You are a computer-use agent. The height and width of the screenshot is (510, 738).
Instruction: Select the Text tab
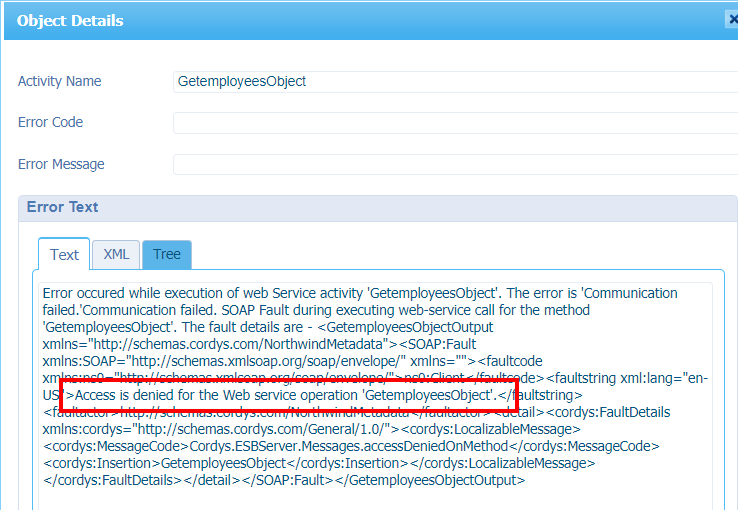click(x=64, y=254)
